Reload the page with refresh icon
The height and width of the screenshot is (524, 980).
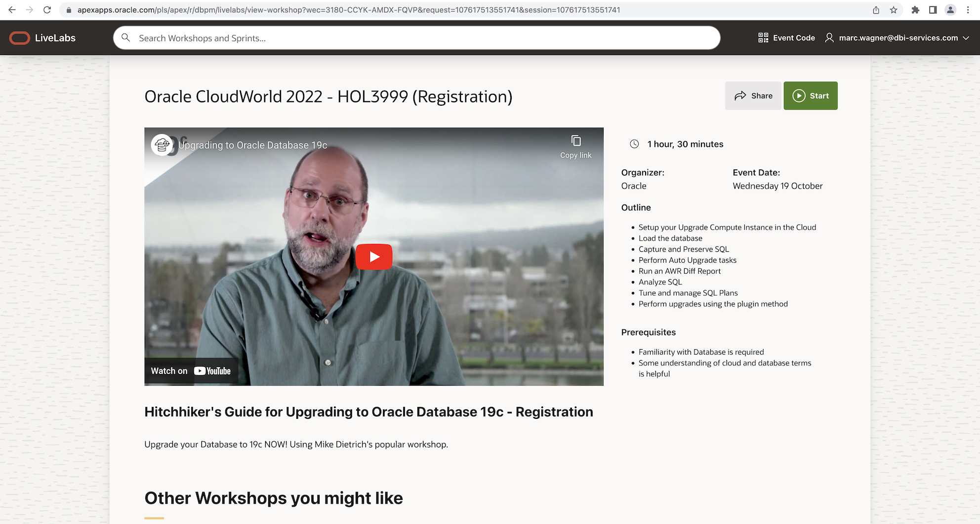click(47, 10)
